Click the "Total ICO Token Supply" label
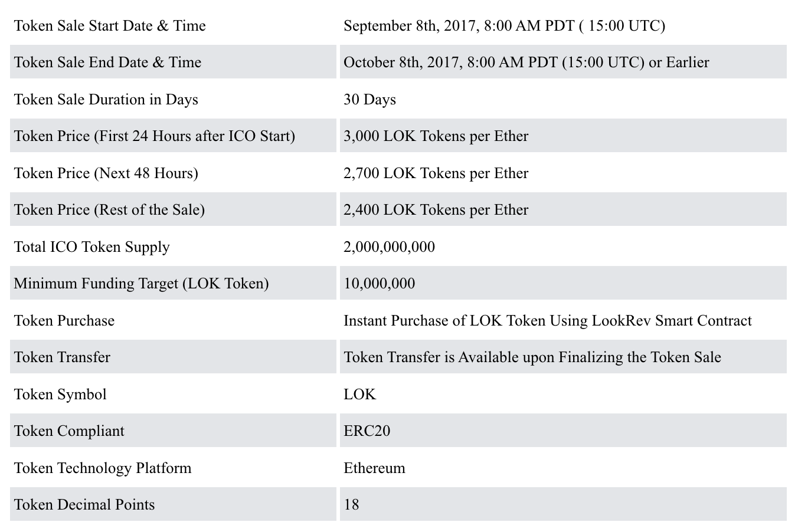 coord(91,247)
